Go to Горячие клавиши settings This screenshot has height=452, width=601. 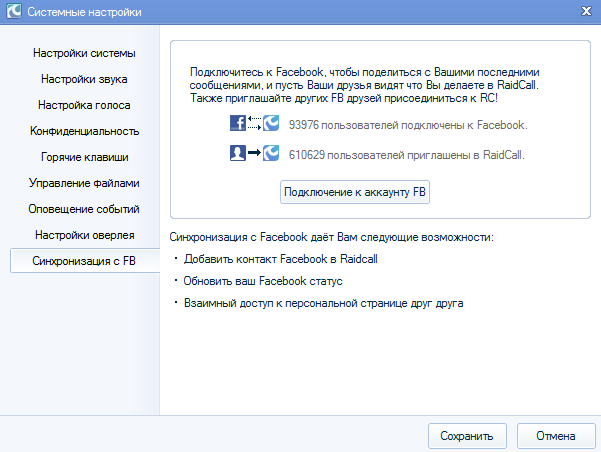click(x=84, y=157)
